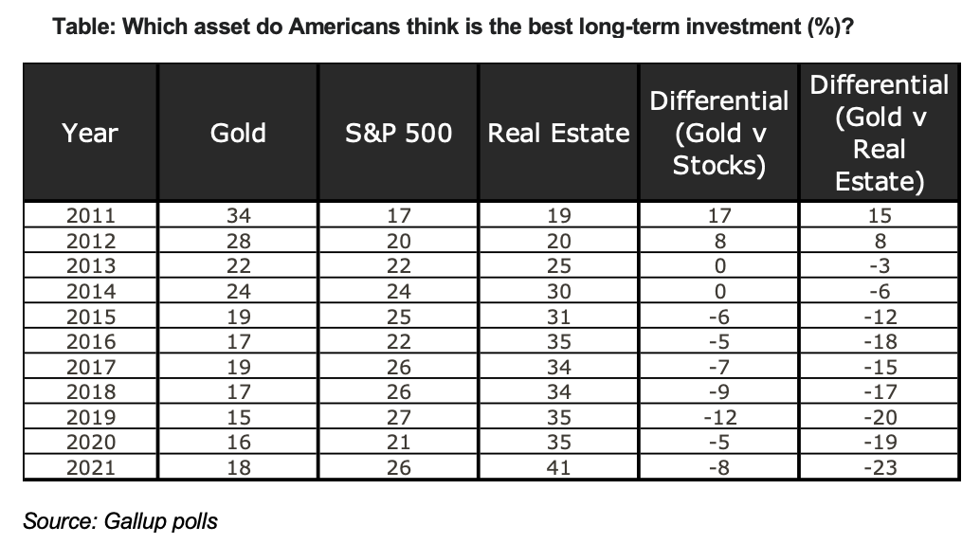Select the S&P 500 value for 2020

pyautogui.click(x=398, y=442)
